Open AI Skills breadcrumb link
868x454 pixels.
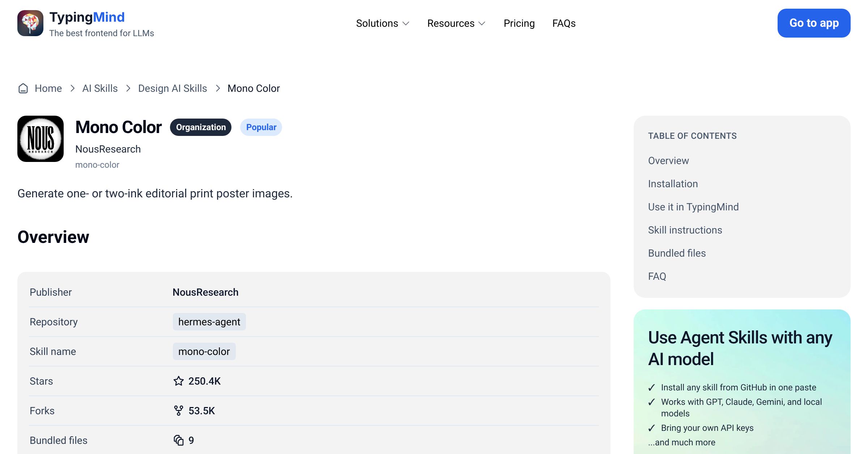coord(100,89)
